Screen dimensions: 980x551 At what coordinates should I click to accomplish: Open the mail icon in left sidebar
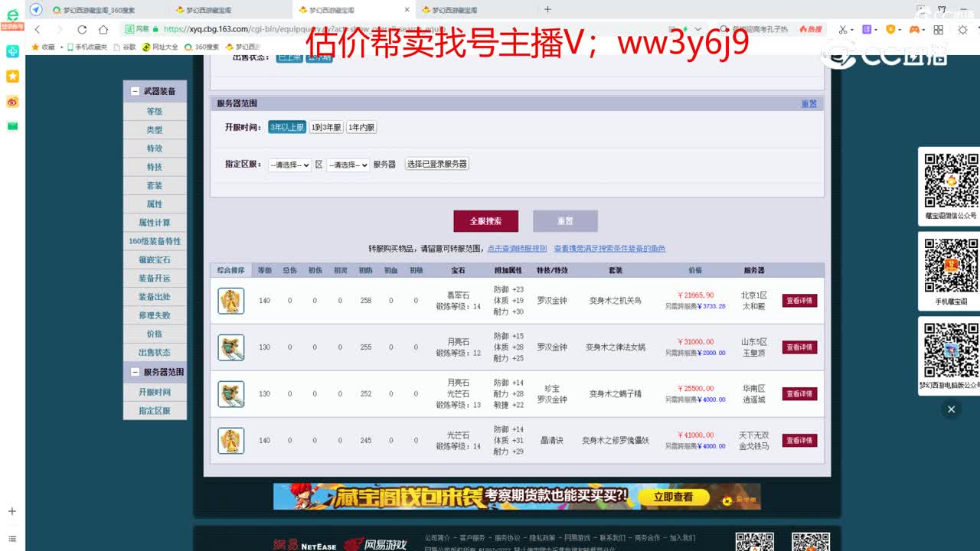coord(12,126)
